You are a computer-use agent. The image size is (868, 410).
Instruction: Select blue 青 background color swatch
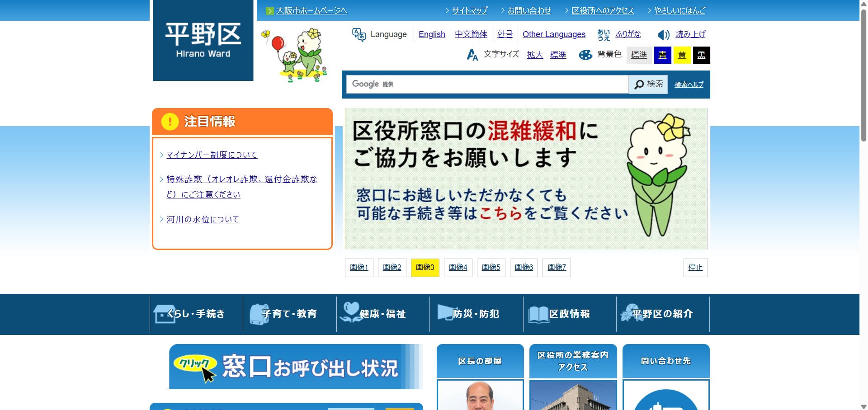[x=662, y=55]
